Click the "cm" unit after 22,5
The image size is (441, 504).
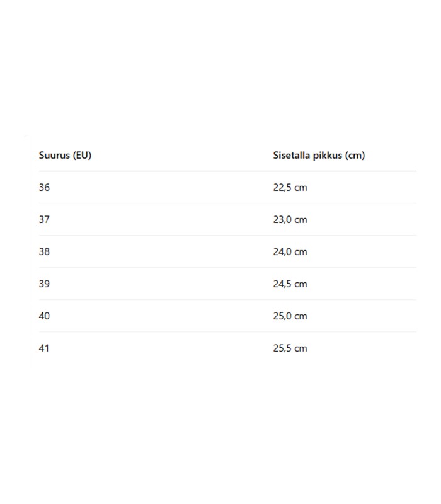tap(301, 188)
